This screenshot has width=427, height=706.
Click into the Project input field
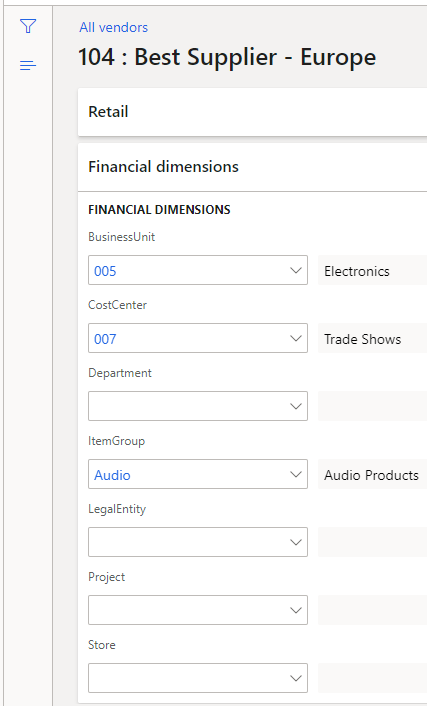point(187,610)
